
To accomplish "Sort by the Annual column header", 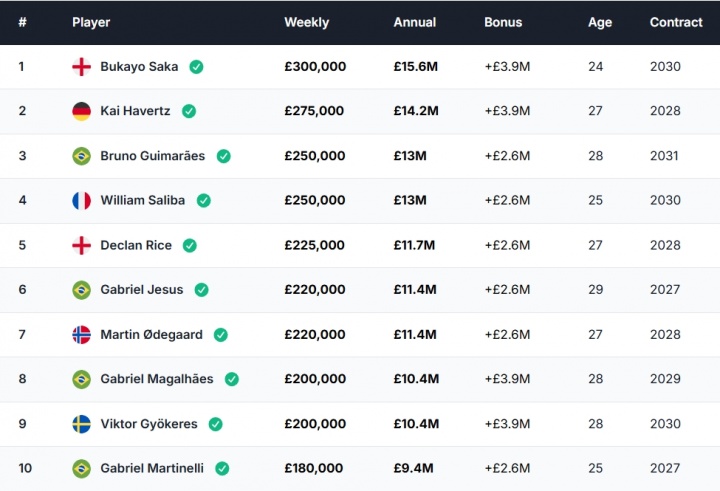I will (415, 23).
